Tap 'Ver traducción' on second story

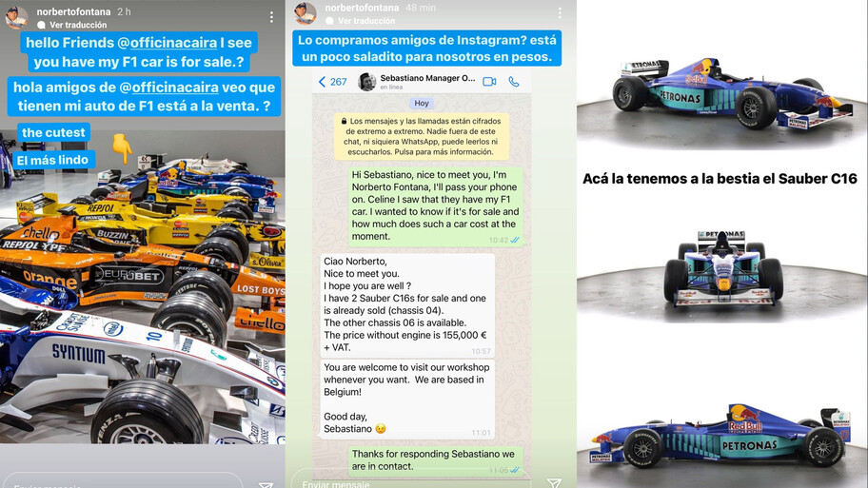(365, 21)
